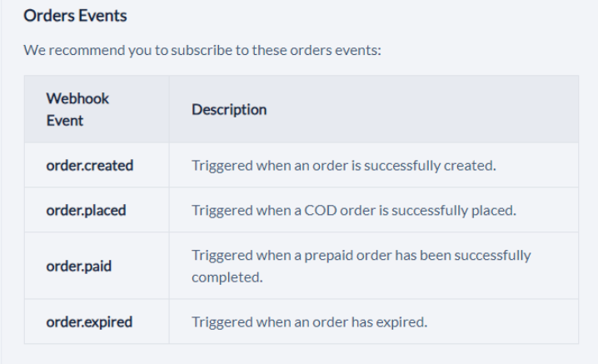Viewport: 598px width, 364px height.
Task: Click the word Event in header cell
Action: pyautogui.click(x=64, y=121)
